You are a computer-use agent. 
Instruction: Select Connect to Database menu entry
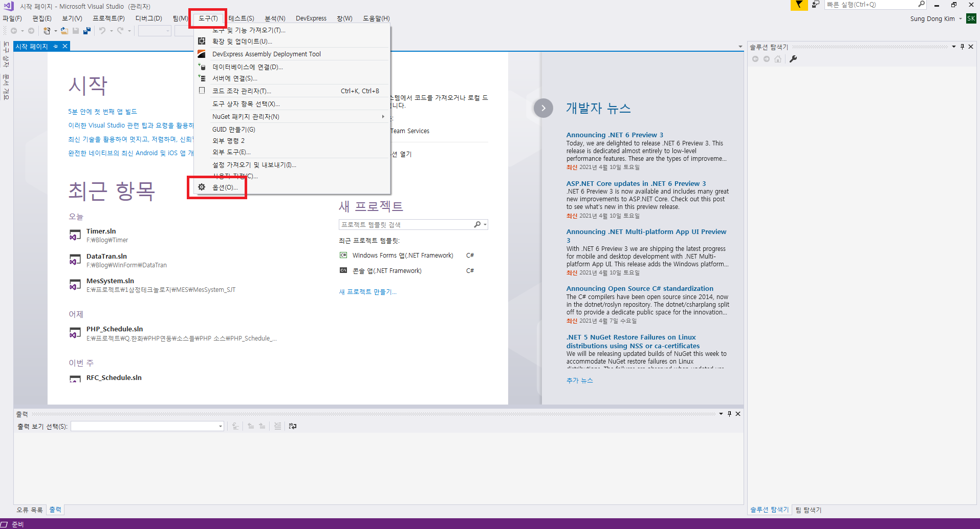tap(292, 67)
